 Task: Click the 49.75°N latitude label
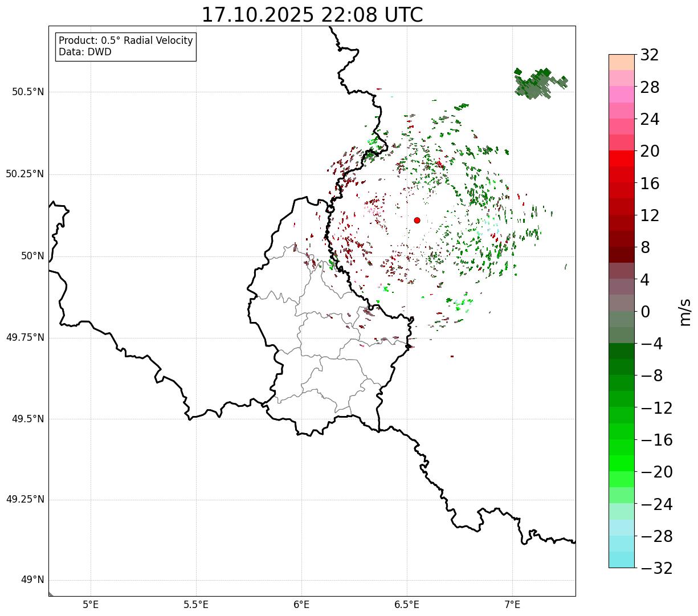coord(25,337)
